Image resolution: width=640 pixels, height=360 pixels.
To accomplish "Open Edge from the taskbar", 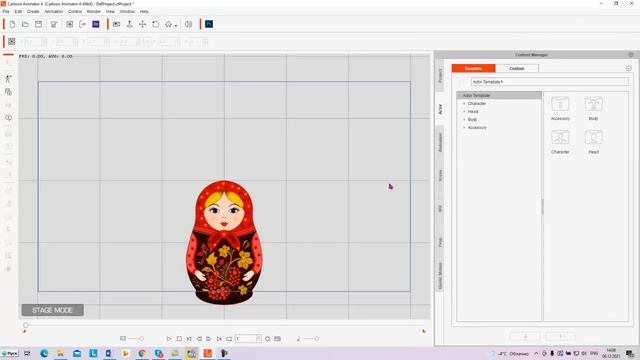I will (x=44, y=353).
